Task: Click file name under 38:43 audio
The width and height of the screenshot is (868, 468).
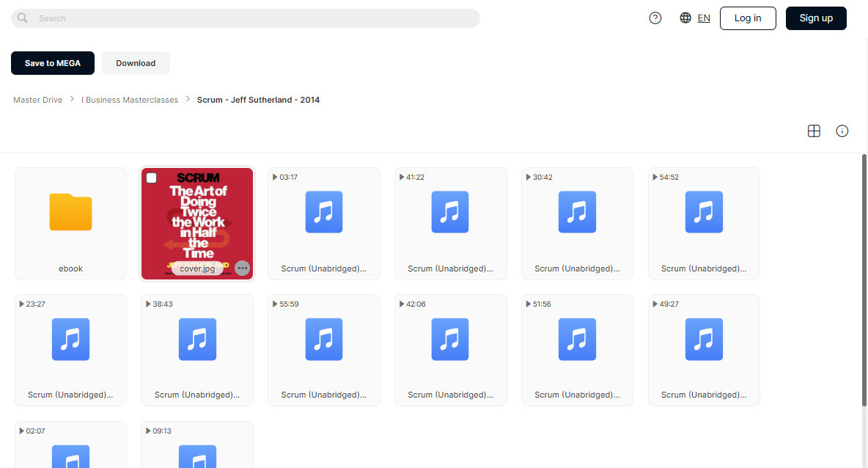Action: click(x=197, y=395)
